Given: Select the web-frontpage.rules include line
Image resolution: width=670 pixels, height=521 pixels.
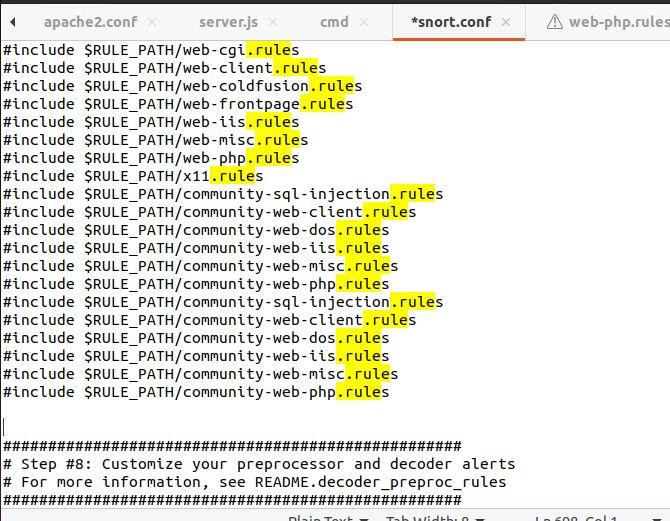Looking at the screenshot, I should coord(178,104).
